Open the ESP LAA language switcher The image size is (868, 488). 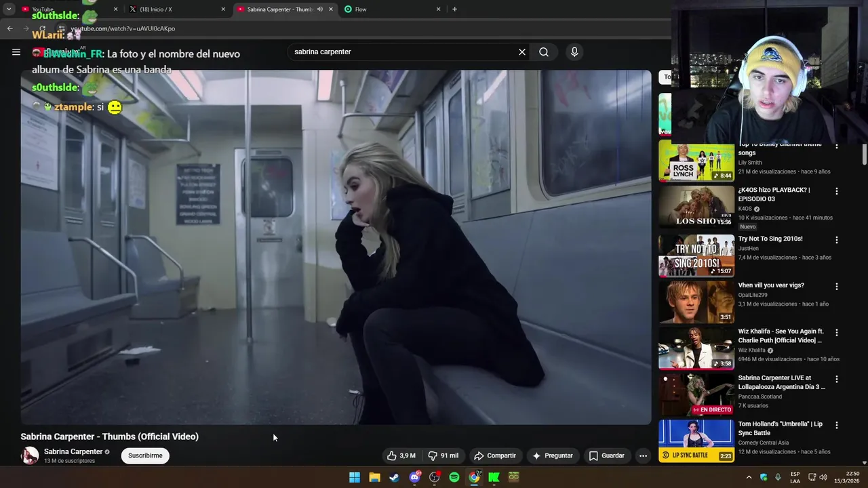click(x=795, y=477)
